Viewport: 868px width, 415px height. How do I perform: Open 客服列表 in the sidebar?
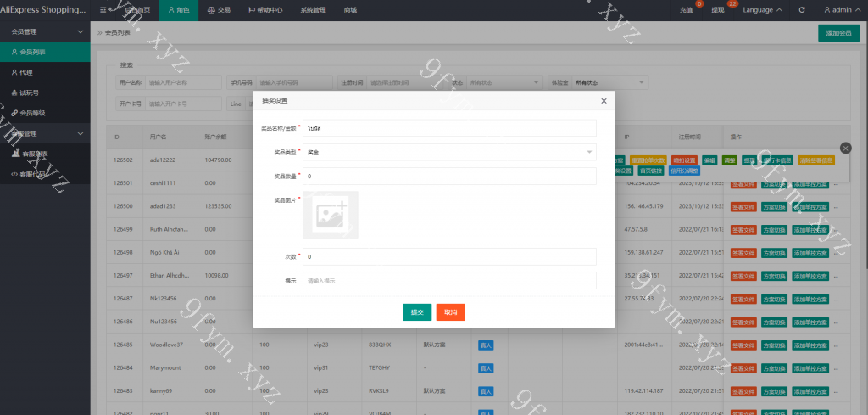click(45, 154)
